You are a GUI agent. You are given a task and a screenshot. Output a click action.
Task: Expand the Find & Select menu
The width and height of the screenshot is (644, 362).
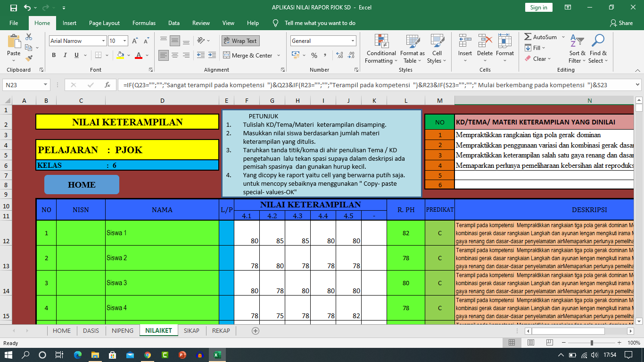598,49
